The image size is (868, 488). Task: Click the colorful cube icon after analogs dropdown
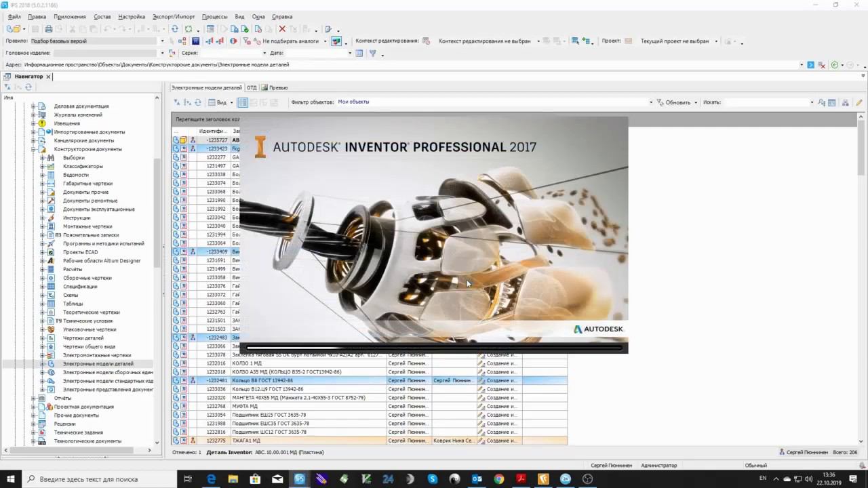tap(336, 41)
